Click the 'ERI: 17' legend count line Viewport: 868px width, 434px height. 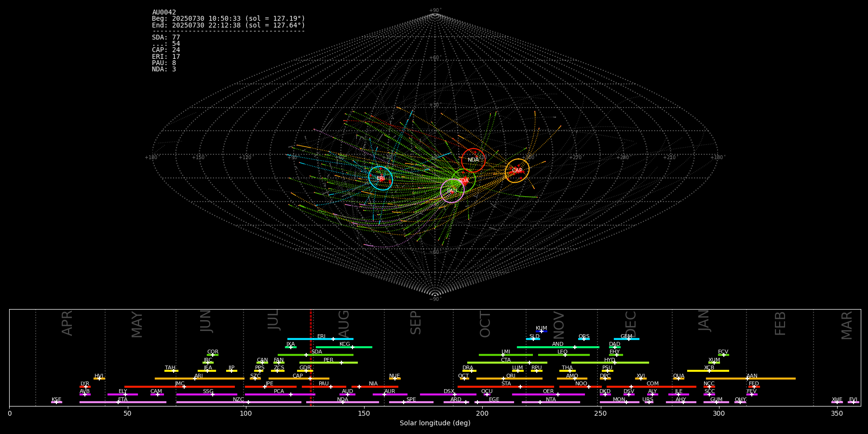pyautogui.click(x=166, y=56)
